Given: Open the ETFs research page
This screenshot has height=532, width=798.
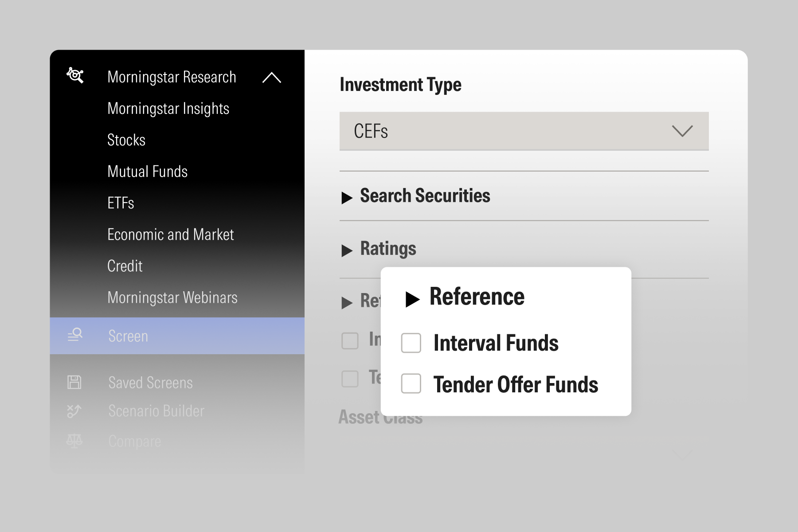Looking at the screenshot, I should click(121, 203).
